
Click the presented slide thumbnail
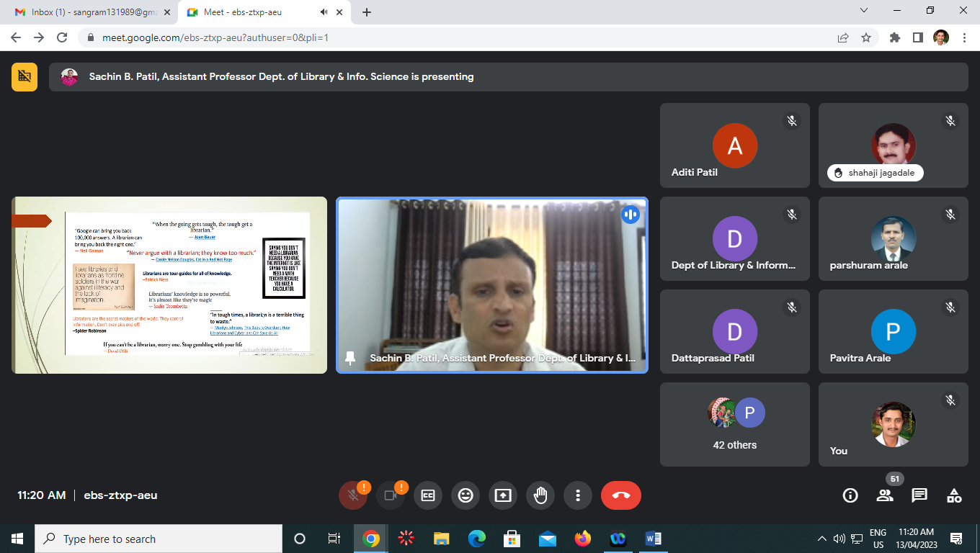[x=169, y=285]
